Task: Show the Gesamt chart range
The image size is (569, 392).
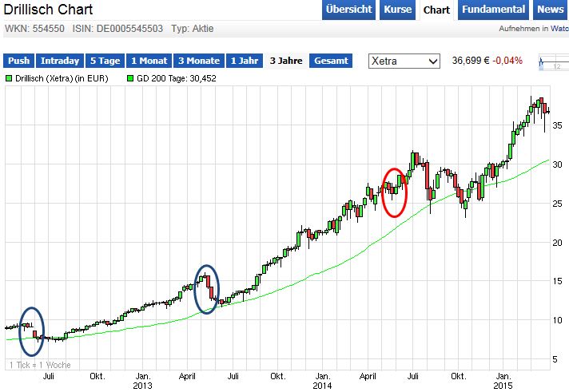Action: click(331, 61)
